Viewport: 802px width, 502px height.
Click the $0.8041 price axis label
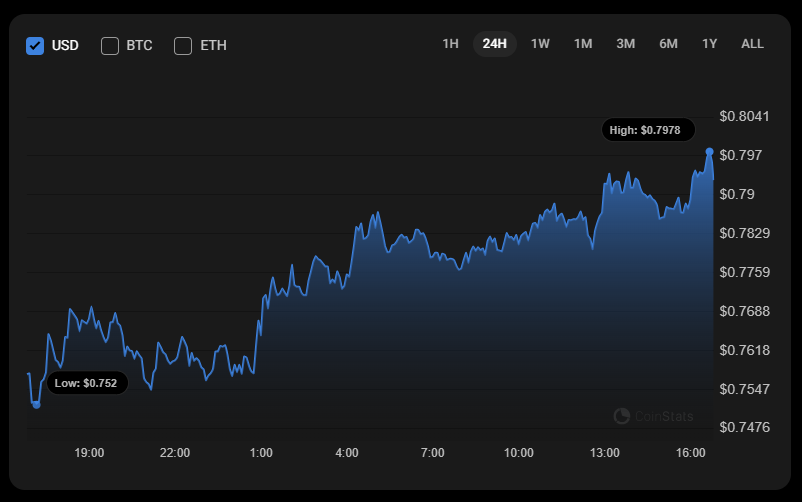coord(744,116)
